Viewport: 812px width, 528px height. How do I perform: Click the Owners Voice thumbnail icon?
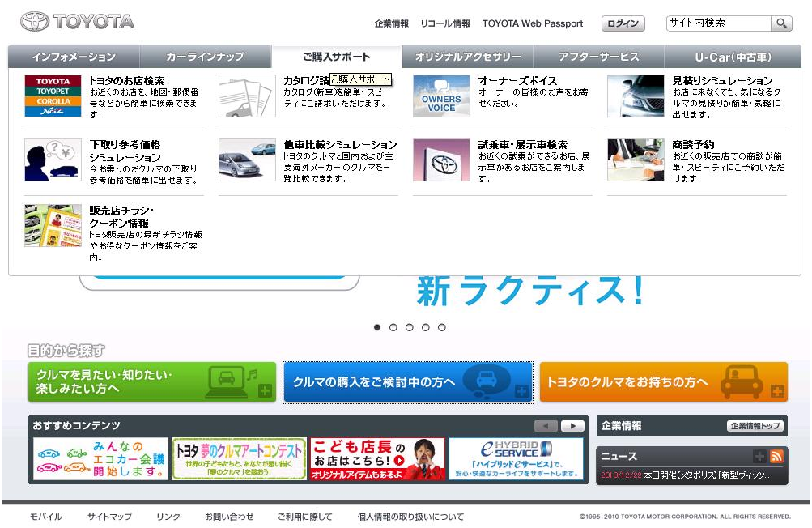pos(441,96)
